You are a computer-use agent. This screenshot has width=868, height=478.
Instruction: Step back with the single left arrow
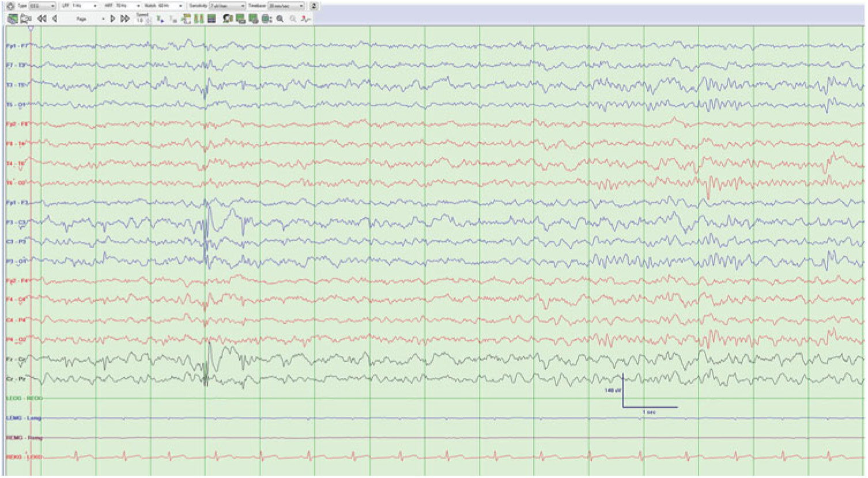tap(55, 19)
